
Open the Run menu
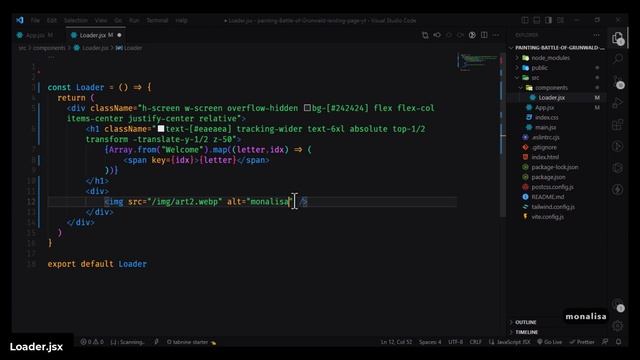(134, 20)
